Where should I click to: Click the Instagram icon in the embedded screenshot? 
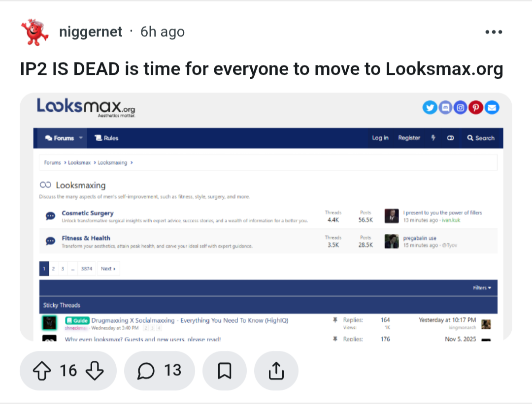(461, 107)
